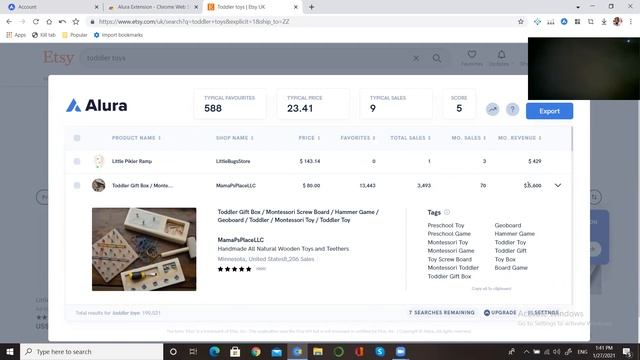Sort table by Mo. Revenue column
The height and width of the screenshot is (360, 640).
coord(520,138)
